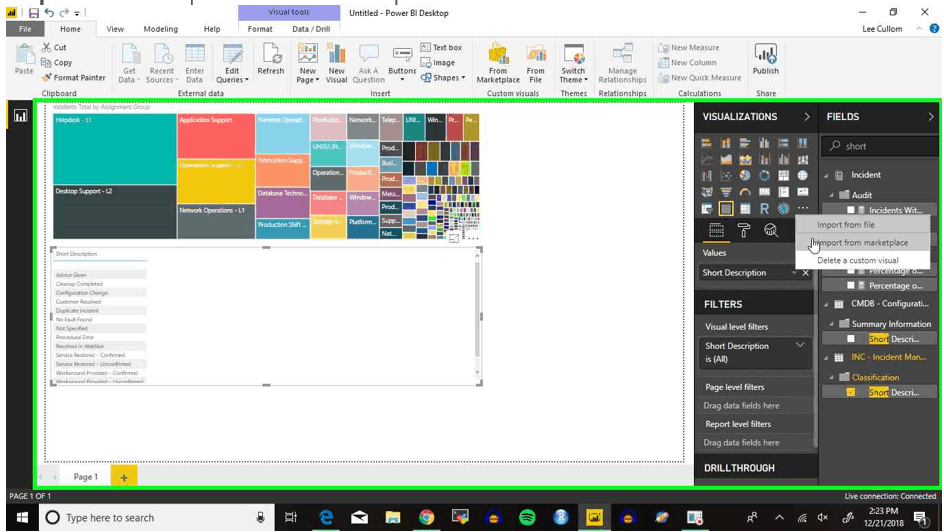
Task: Switch to the View ribbon tab
Action: tap(115, 29)
